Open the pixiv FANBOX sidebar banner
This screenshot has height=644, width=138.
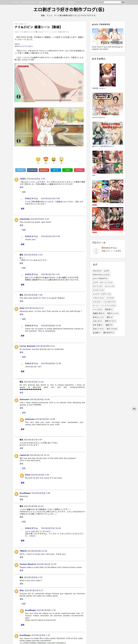(108, 37)
